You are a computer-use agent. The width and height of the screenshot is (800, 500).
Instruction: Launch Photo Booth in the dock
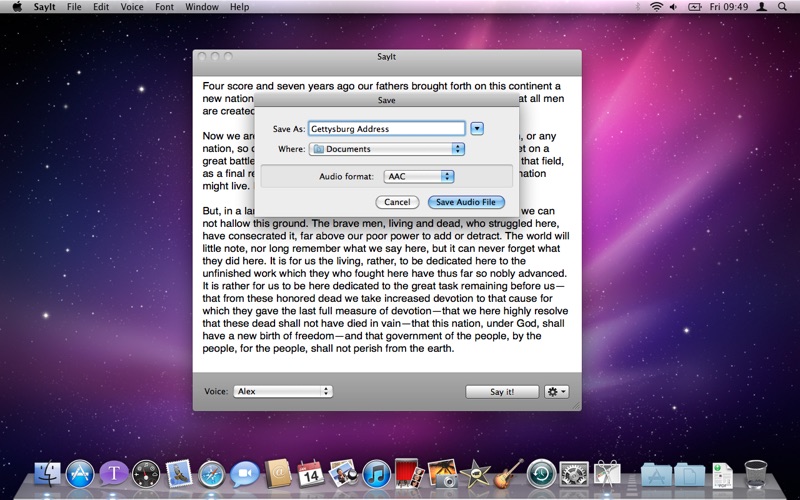pos(409,473)
